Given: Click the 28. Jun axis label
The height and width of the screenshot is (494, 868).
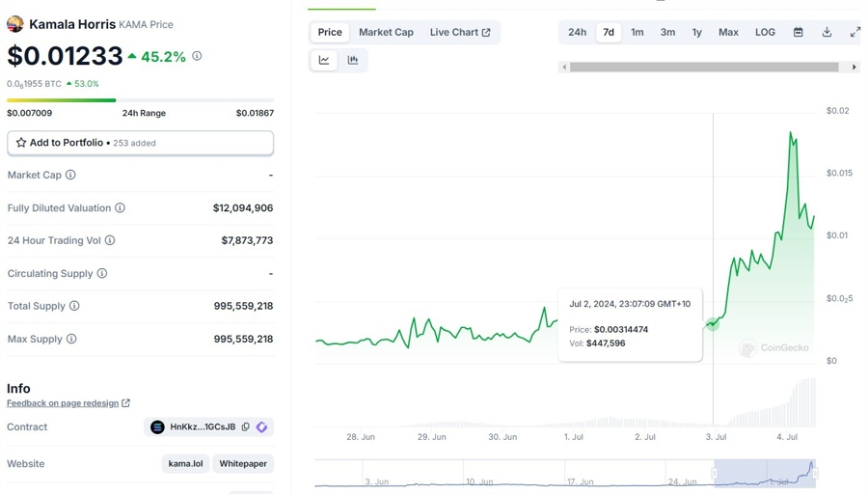Looking at the screenshot, I should [361, 437].
